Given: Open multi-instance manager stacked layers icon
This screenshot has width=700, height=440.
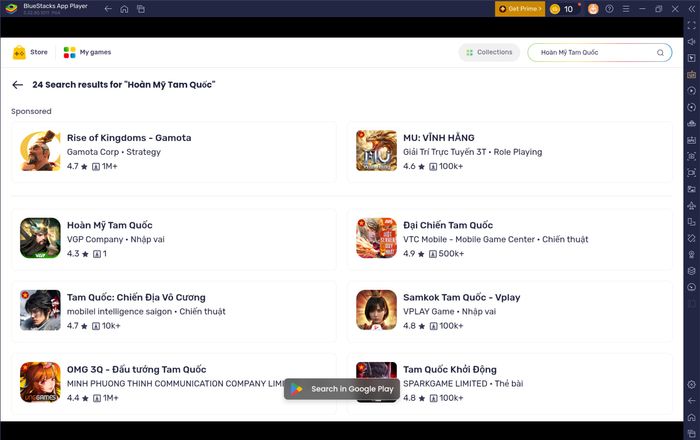Looking at the screenshot, I should (692, 271).
